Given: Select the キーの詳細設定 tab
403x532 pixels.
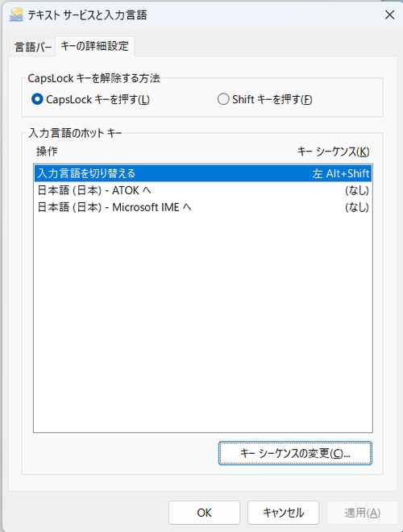Looking at the screenshot, I should pos(94,46).
